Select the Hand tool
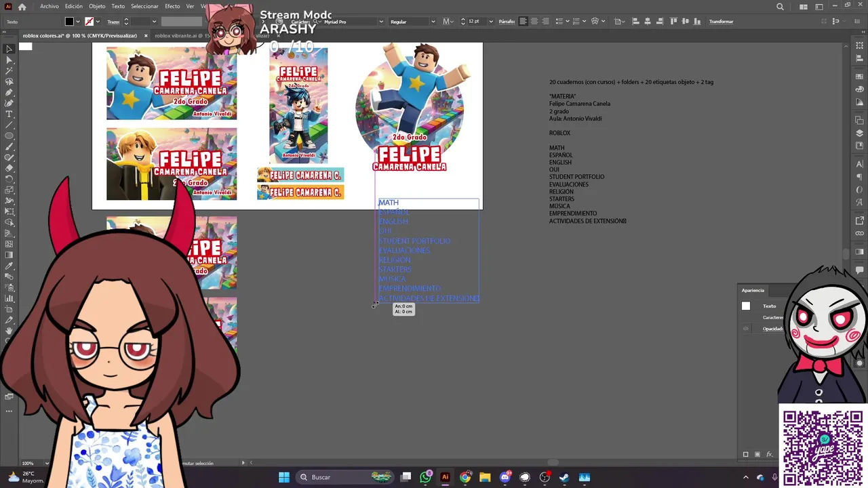This screenshot has height=488, width=868. (9, 331)
